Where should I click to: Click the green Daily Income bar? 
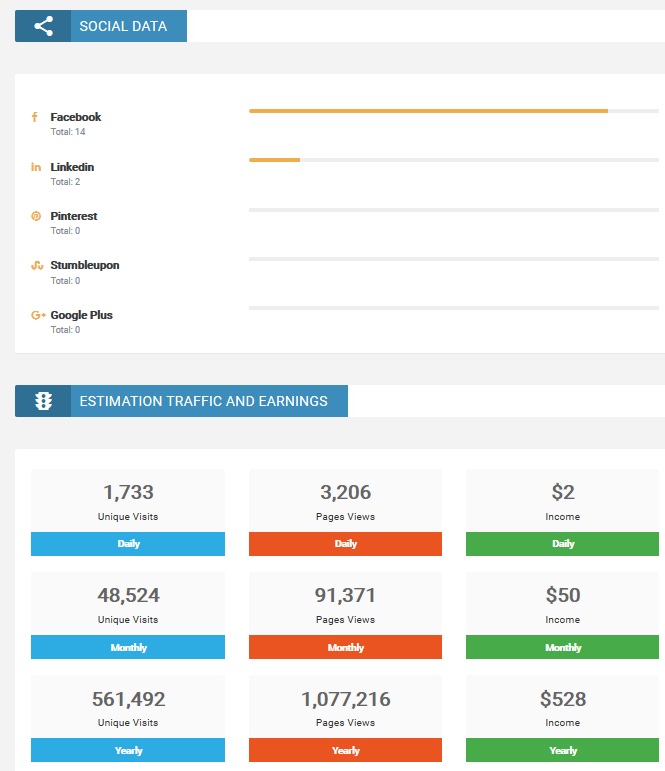[562, 544]
